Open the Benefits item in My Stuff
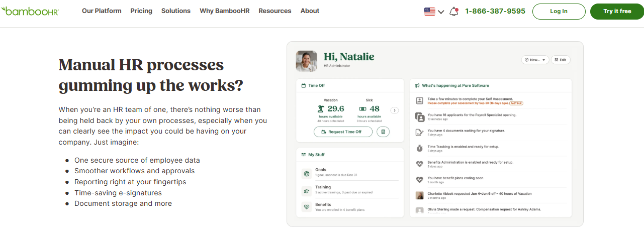Image resolution: width=644 pixels, height=242 pixels. 350,207
